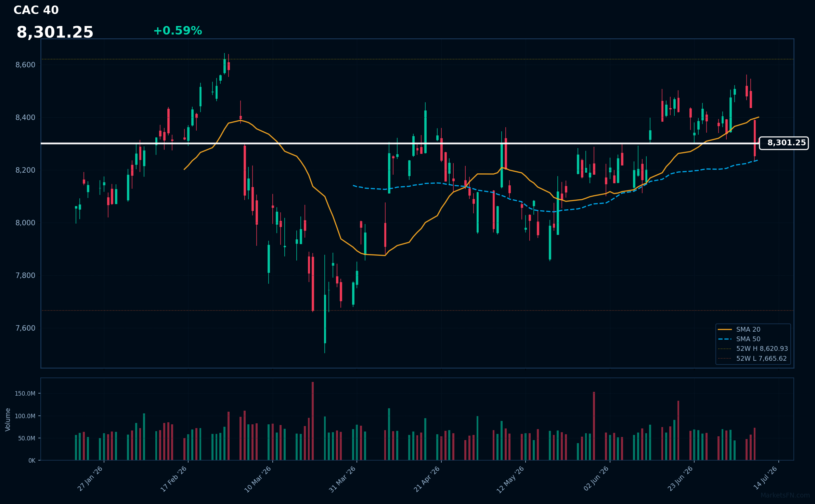This screenshot has height=504, width=815.
Task: Click the tallest red volume bar
Action: pos(313,421)
